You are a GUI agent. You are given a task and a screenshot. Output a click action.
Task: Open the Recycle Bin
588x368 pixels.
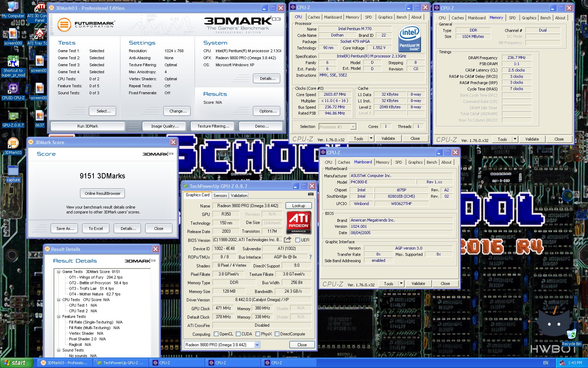point(571,337)
